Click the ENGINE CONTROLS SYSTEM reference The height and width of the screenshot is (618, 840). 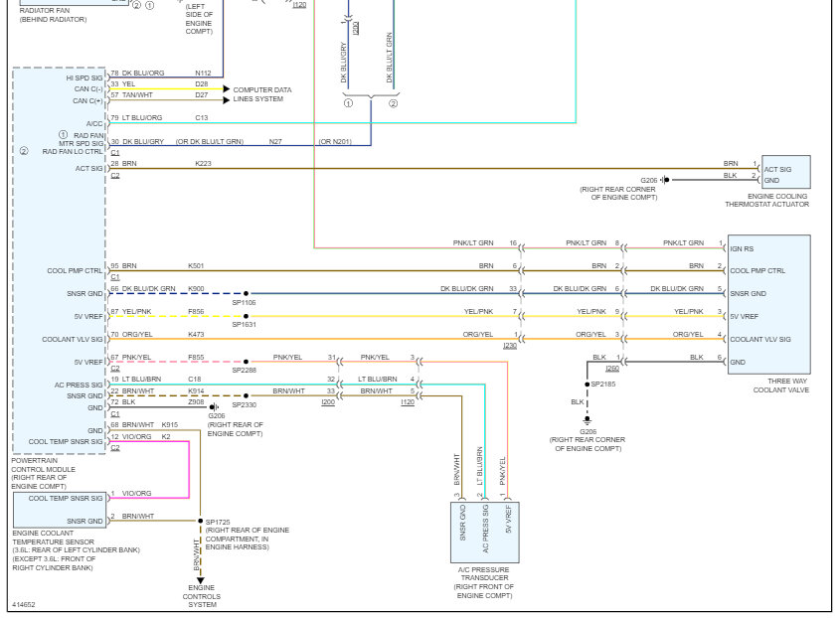pyautogui.click(x=202, y=596)
